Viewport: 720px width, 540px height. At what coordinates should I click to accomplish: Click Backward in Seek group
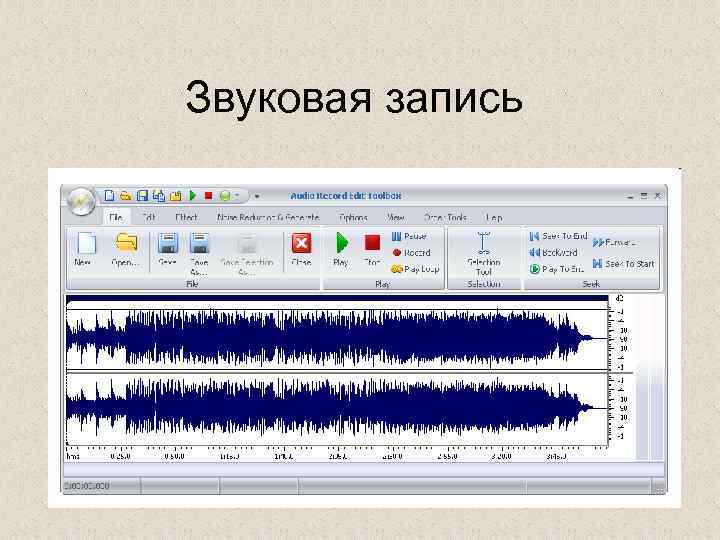(553, 253)
